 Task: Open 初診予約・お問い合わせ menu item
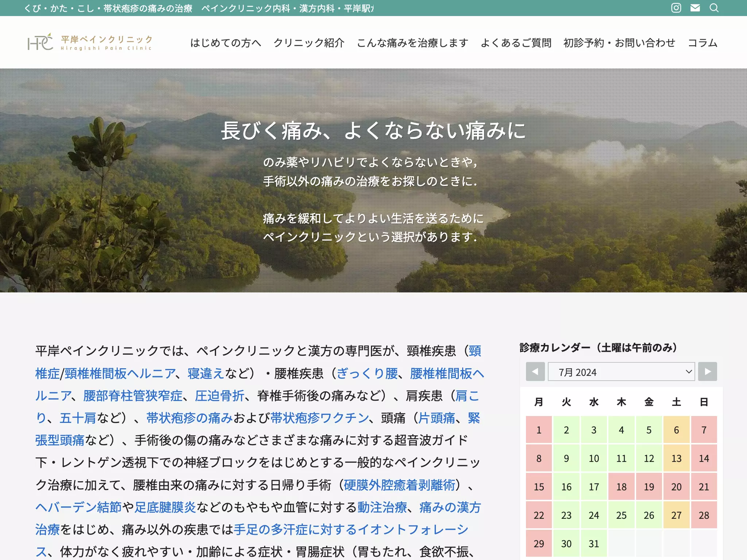tap(619, 43)
